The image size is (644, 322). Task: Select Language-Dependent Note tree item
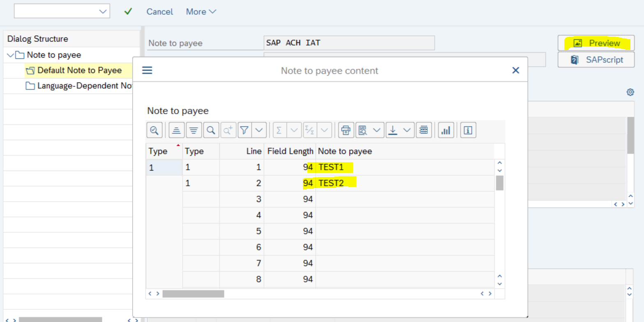tap(80, 86)
